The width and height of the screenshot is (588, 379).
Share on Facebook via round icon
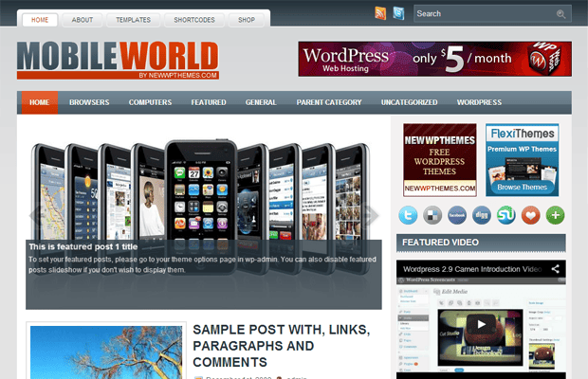(458, 215)
